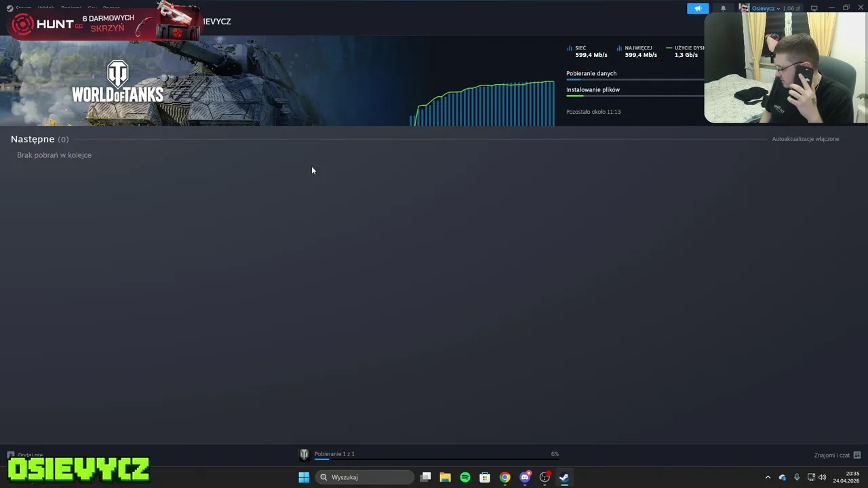The width and height of the screenshot is (868, 488).
Task: Click the World of Tanks icon in footer
Action: click(x=304, y=454)
